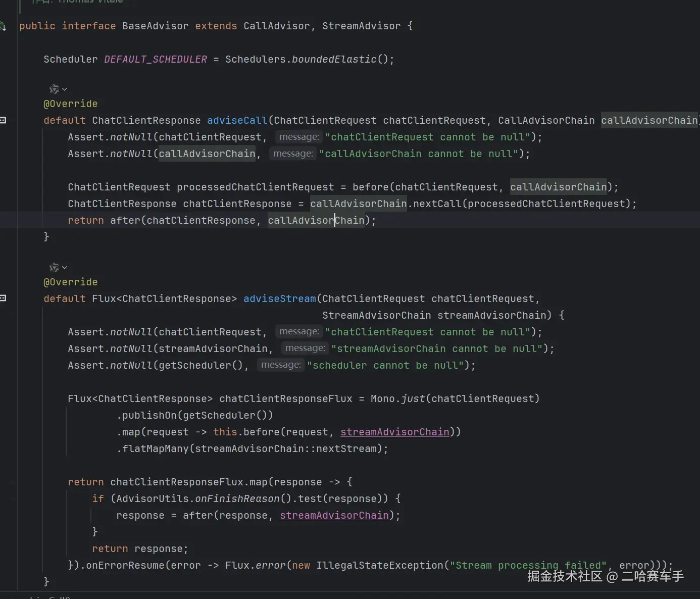Click the override gutter icon beside adviseStream
Viewport: 700px width, 599px height.
(x=3, y=298)
